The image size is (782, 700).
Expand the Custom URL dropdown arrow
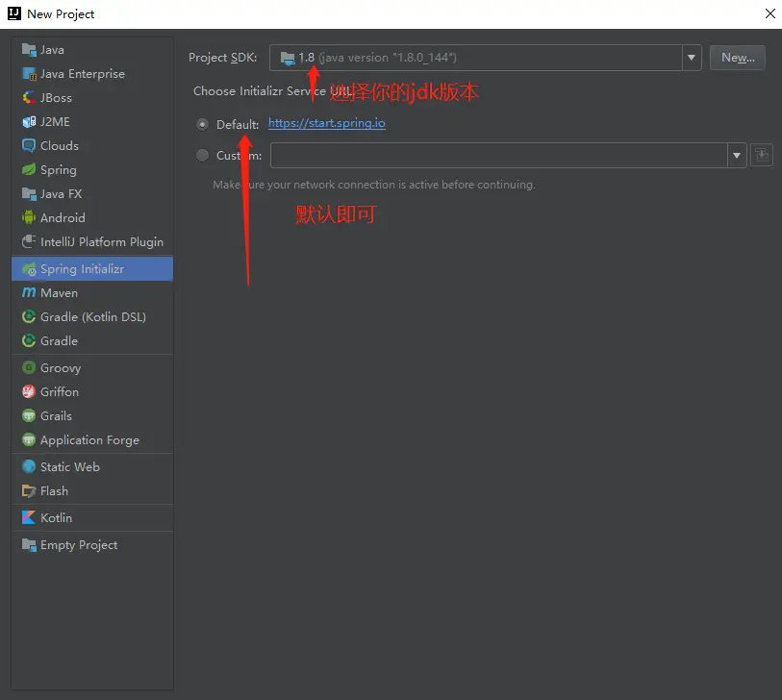736,156
